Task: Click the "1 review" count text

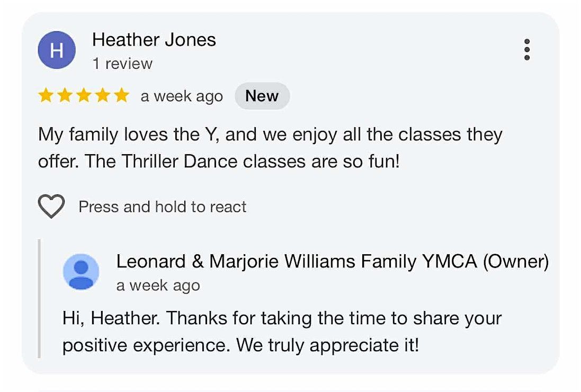Action: [122, 64]
